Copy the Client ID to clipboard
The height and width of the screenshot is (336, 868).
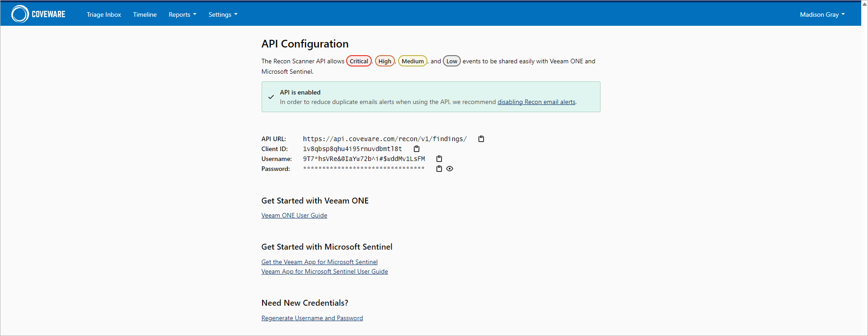click(x=417, y=149)
